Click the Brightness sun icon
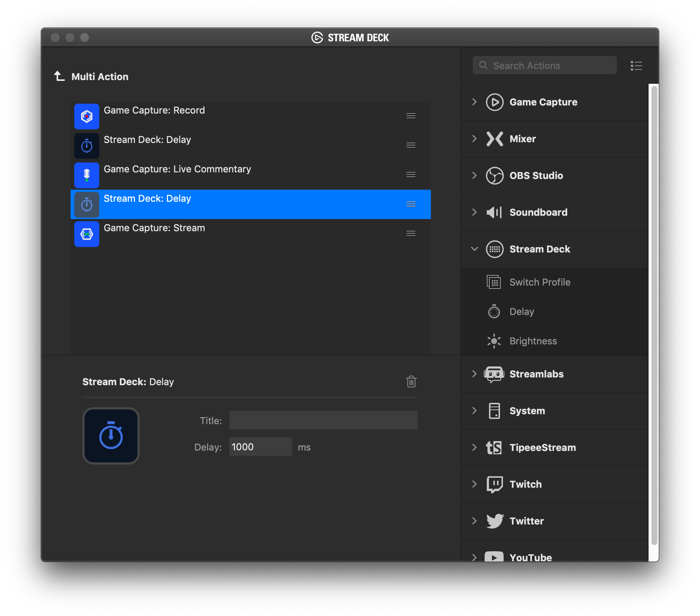The height and width of the screenshot is (616, 700). [494, 341]
